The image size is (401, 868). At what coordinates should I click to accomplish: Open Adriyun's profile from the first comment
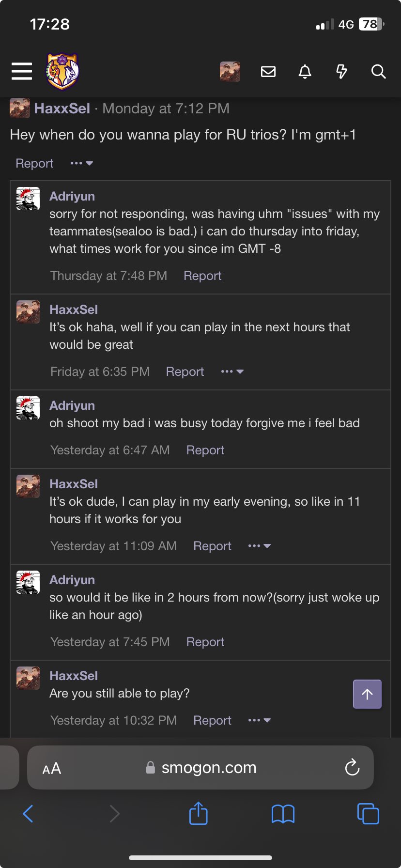[72, 196]
